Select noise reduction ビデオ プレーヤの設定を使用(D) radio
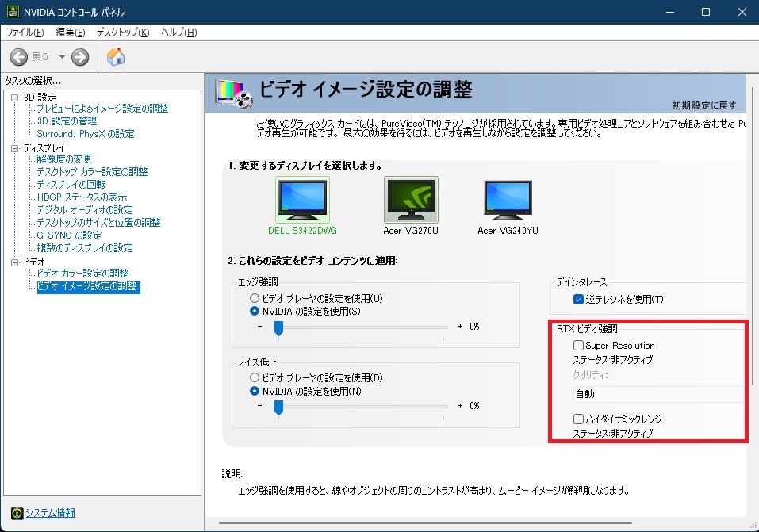This screenshot has width=759, height=532. pos(255,377)
